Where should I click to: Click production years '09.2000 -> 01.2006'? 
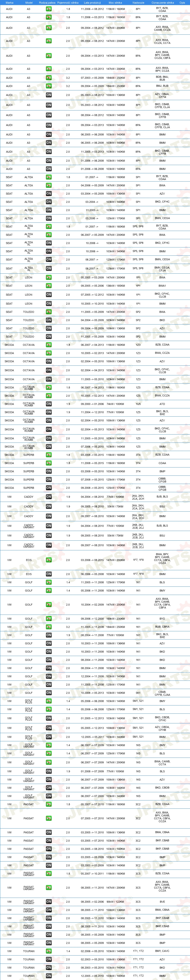coord(92,404)
